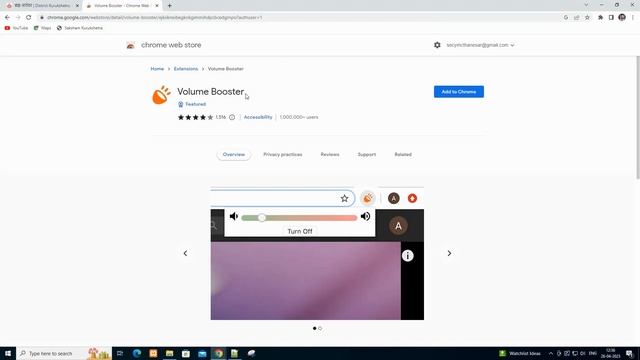Click the five-star rating display

click(x=195, y=118)
